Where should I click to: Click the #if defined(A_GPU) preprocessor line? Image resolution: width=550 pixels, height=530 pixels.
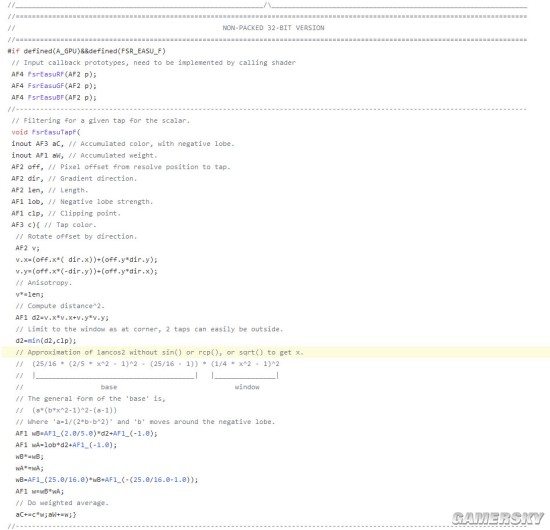click(86, 51)
